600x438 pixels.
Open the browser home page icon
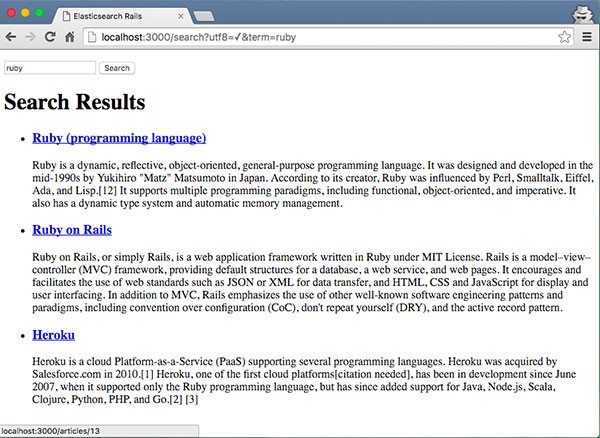coord(70,37)
